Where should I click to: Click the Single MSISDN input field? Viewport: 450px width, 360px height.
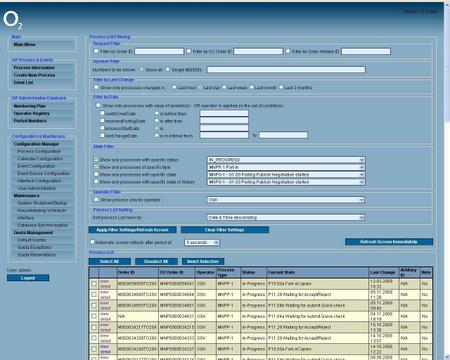286,69
